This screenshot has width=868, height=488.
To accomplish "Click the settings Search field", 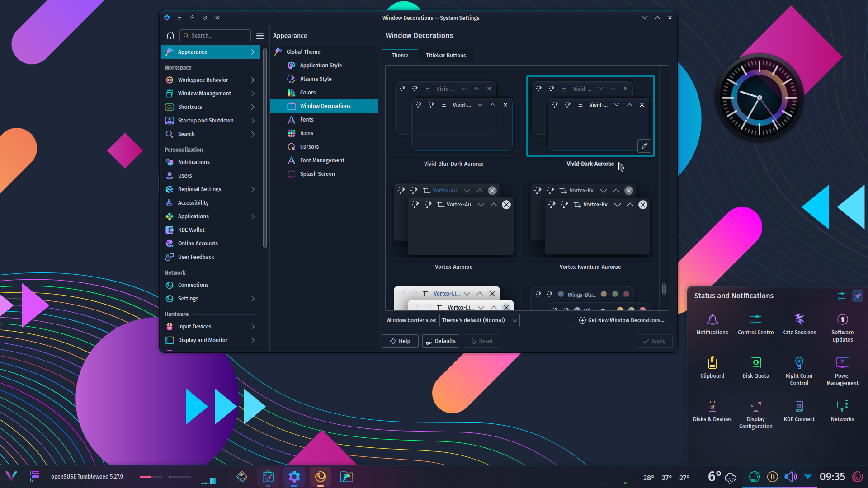I will point(215,36).
